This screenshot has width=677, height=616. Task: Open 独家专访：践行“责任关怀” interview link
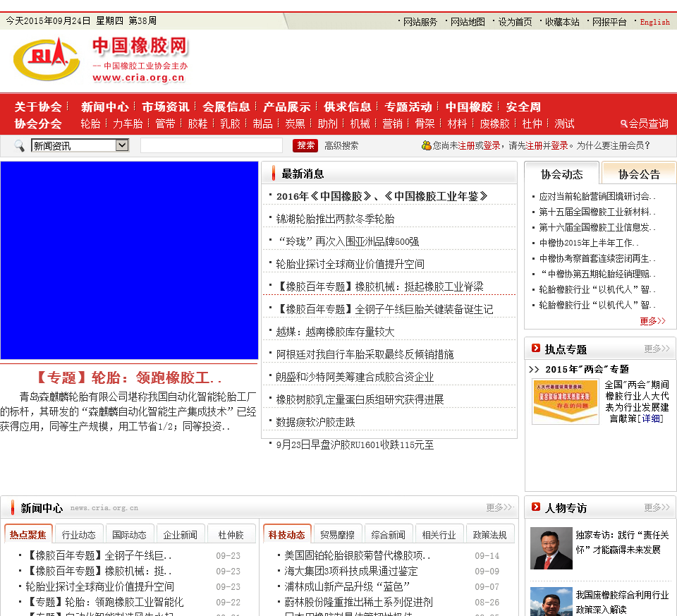coord(622,542)
